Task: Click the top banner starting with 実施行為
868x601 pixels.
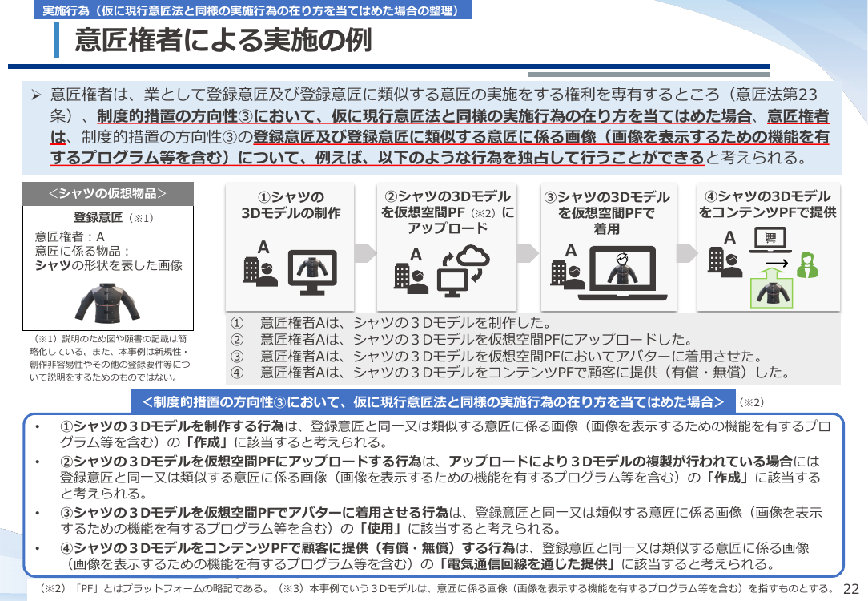Action: [252, 10]
